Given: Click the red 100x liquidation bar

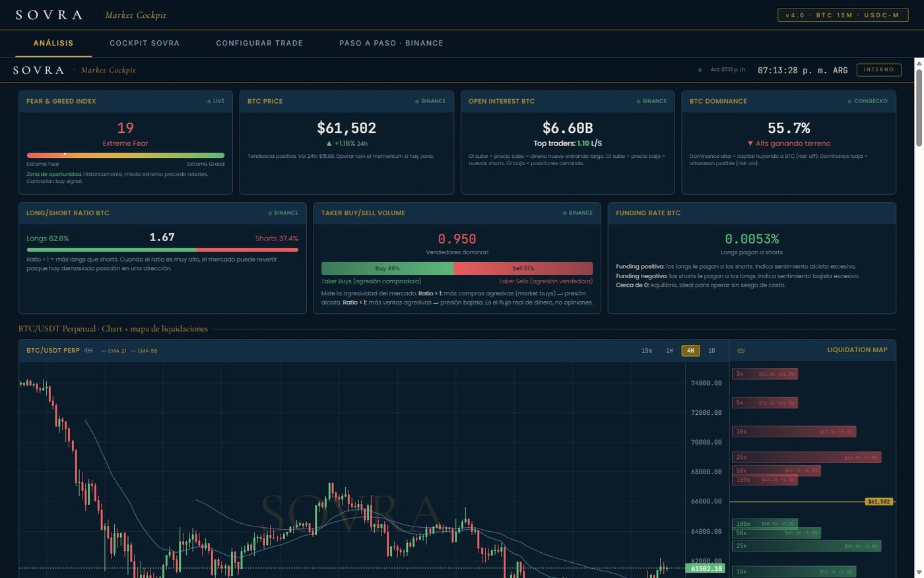Looking at the screenshot, I should (x=765, y=480).
